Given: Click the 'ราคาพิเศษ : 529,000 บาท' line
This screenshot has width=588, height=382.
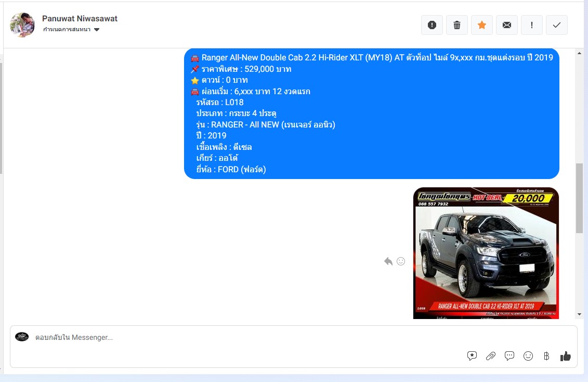Looking at the screenshot, I should coord(241,69).
